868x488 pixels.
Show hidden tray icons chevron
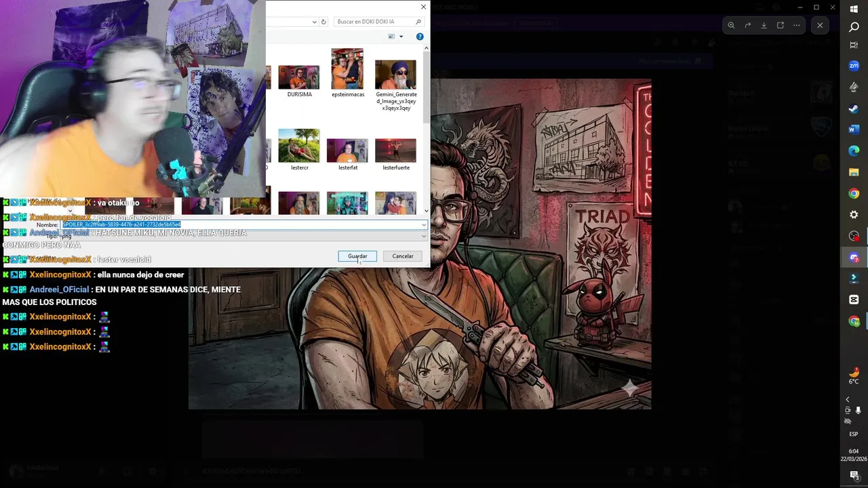[847, 400]
